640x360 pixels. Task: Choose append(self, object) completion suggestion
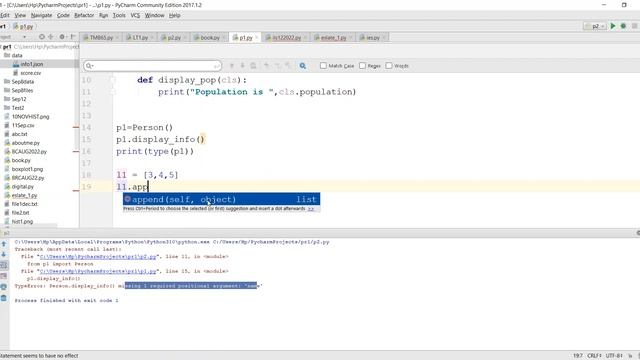pos(221,199)
